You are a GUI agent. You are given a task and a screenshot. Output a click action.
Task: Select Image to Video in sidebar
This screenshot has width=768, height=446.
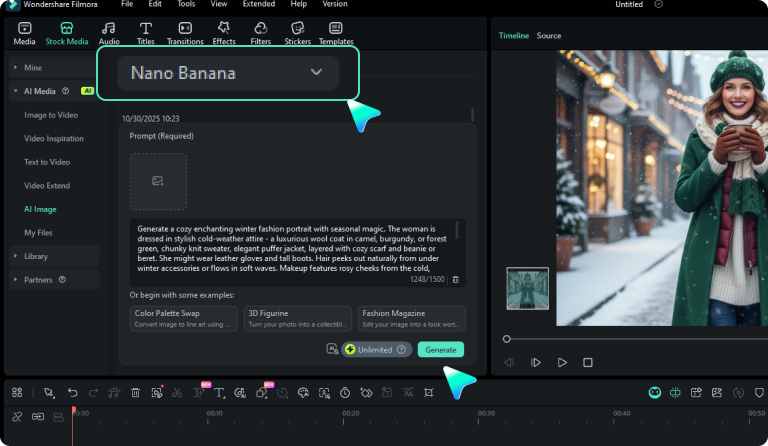coord(51,115)
